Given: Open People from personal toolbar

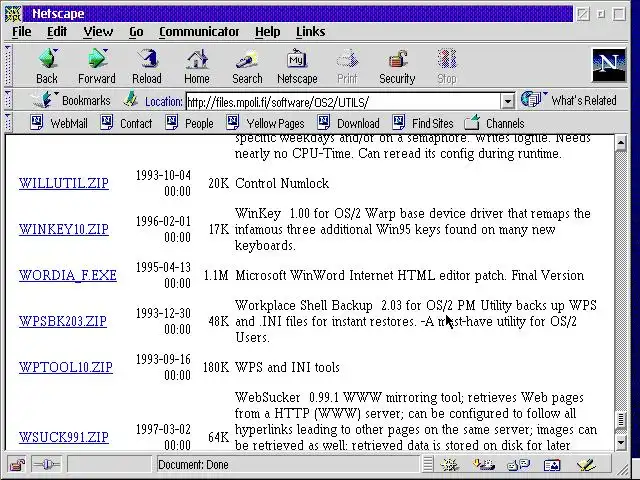Looking at the screenshot, I should (189, 123).
